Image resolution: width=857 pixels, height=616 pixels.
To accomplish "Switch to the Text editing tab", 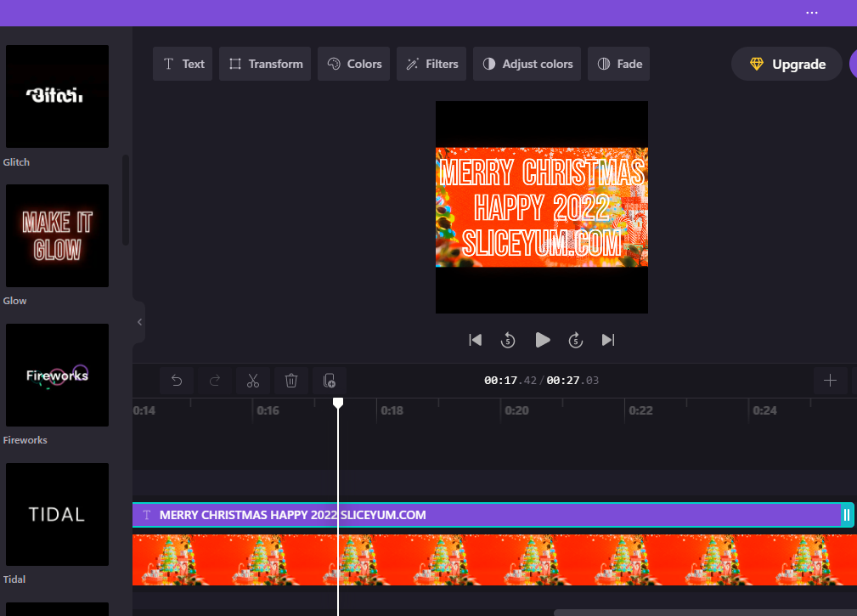I will pos(182,63).
